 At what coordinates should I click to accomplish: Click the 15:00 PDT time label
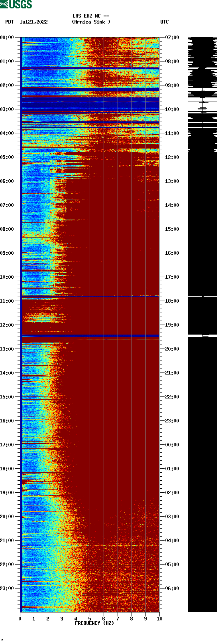point(7,397)
